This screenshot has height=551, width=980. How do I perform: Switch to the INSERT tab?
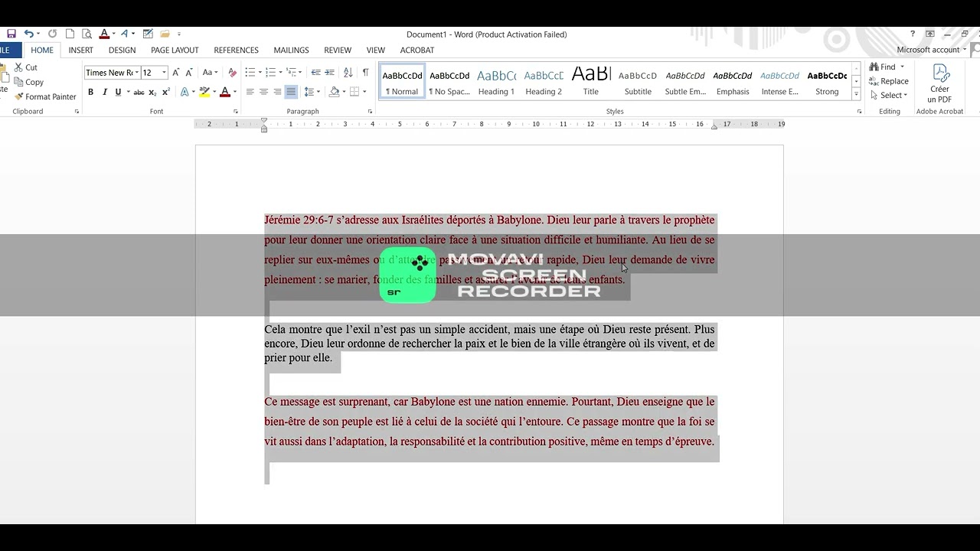tap(80, 50)
